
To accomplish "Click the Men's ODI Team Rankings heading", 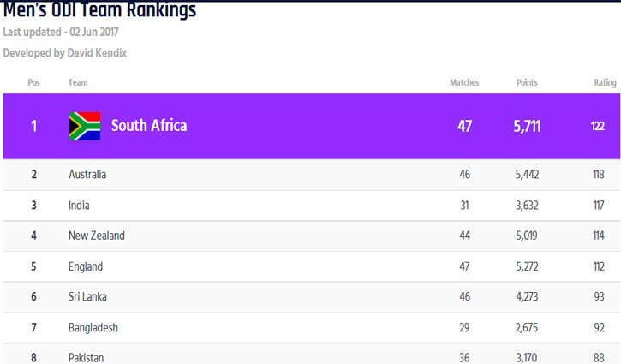I will (99, 10).
